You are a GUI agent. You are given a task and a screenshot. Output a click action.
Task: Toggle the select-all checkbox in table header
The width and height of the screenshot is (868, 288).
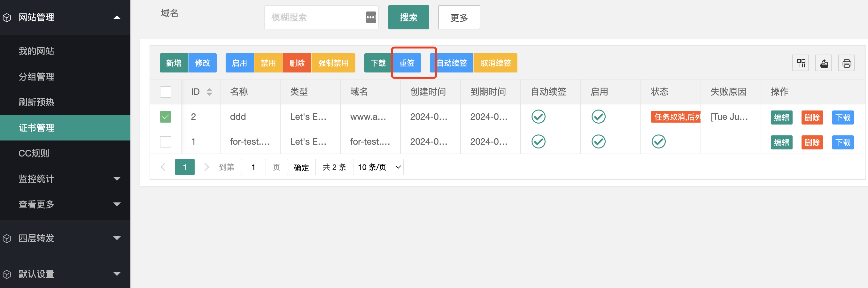click(165, 92)
